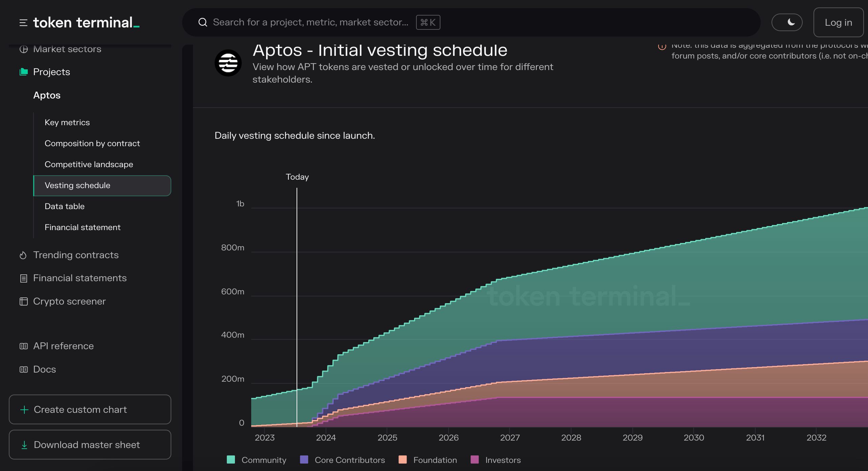The width and height of the screenshot is (868, 471).
Task: Click the Projects folder icon
Action: click(x=23, y=72)
